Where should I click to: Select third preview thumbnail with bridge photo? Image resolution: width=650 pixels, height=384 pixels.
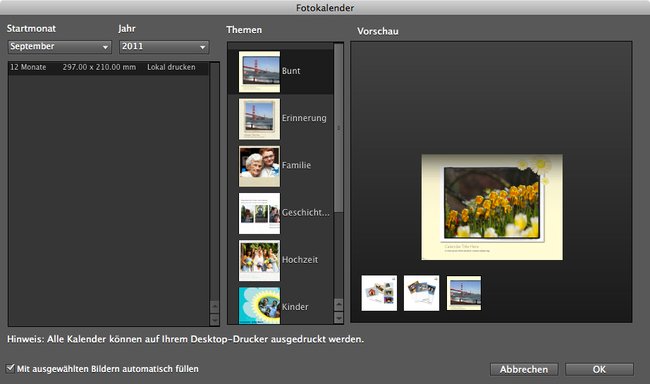(x=464, y=293)
